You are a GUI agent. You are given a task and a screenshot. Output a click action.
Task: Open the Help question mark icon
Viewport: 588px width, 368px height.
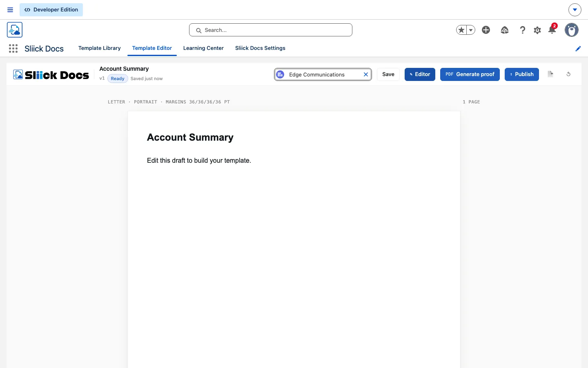523,30
